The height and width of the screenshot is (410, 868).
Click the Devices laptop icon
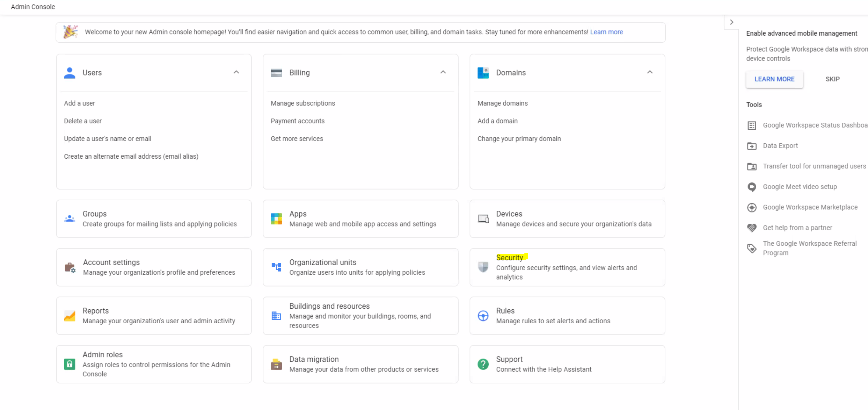tap(483, 219)
